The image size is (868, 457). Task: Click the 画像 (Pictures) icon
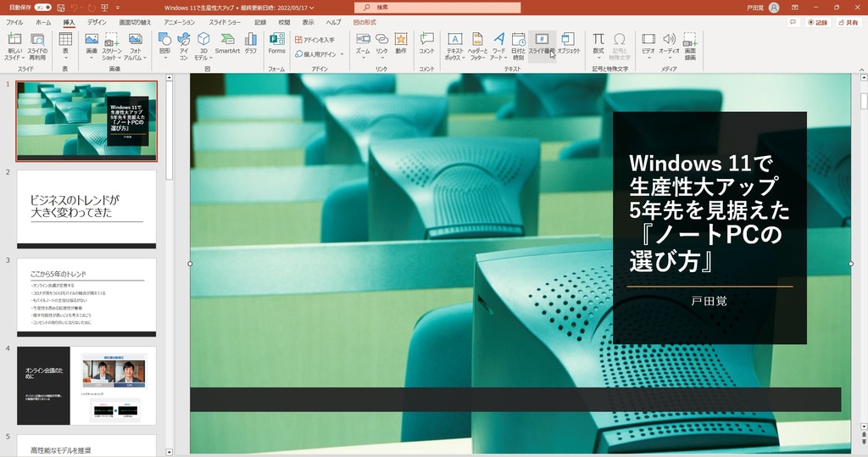(92, 39)
